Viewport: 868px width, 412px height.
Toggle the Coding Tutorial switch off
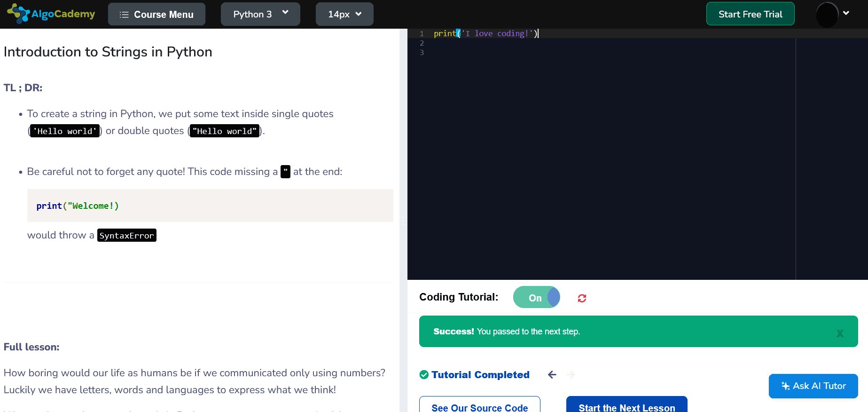click(x=537, y=297)
